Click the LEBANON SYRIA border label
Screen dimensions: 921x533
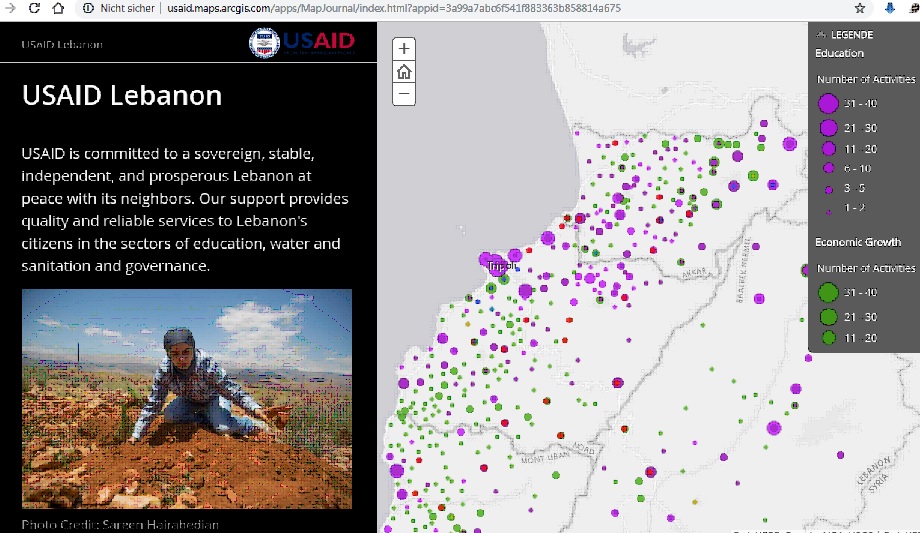coord(876,473)
